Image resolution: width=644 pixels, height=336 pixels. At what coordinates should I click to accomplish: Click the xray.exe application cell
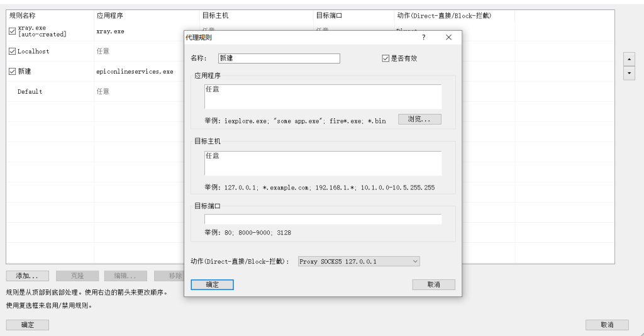pyautogui.click(x=110, y=31)
